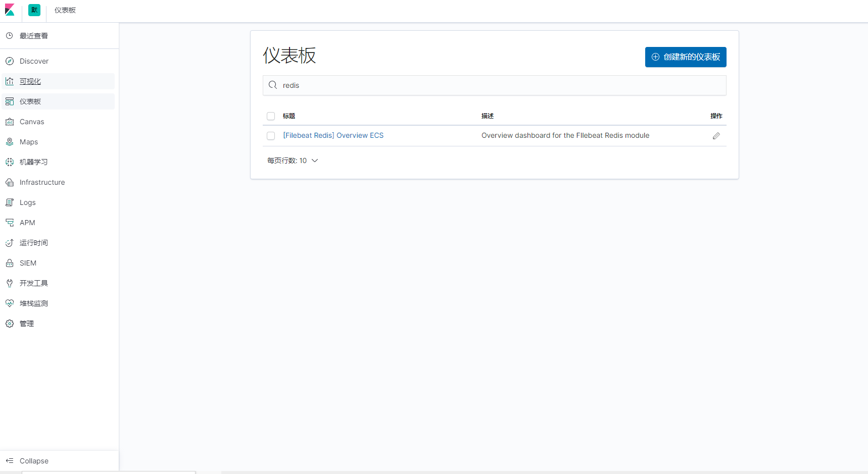Click the Collapse sidebar label
Screen dimensions: 868x474
tap(34, 461)
